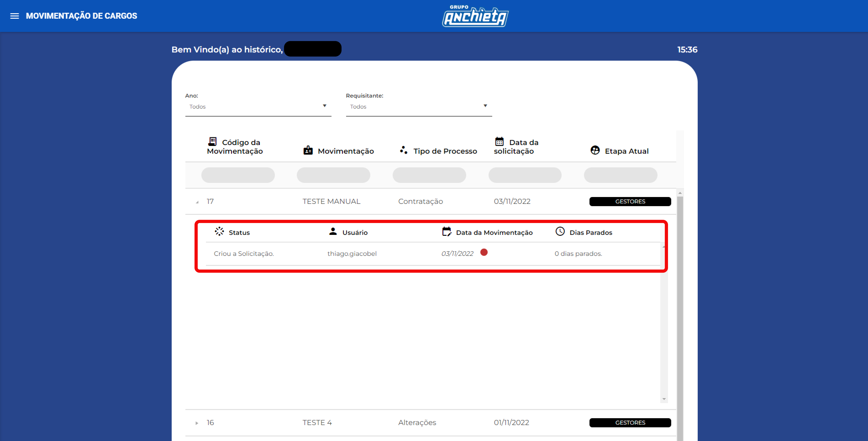Screen dimensions: 868x441
Task: Open the Ano dropdown
Action: click(x=258, y=106)
